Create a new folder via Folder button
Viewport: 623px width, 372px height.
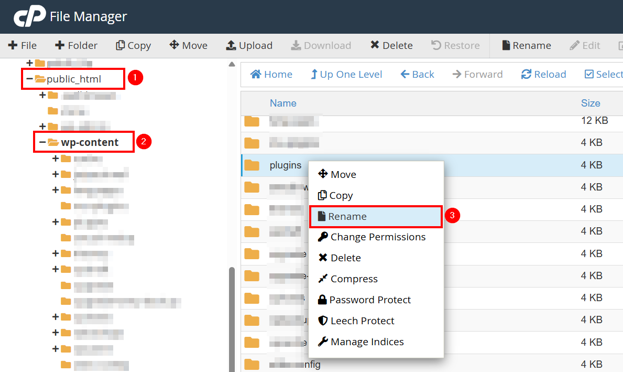tap(76, 45)
